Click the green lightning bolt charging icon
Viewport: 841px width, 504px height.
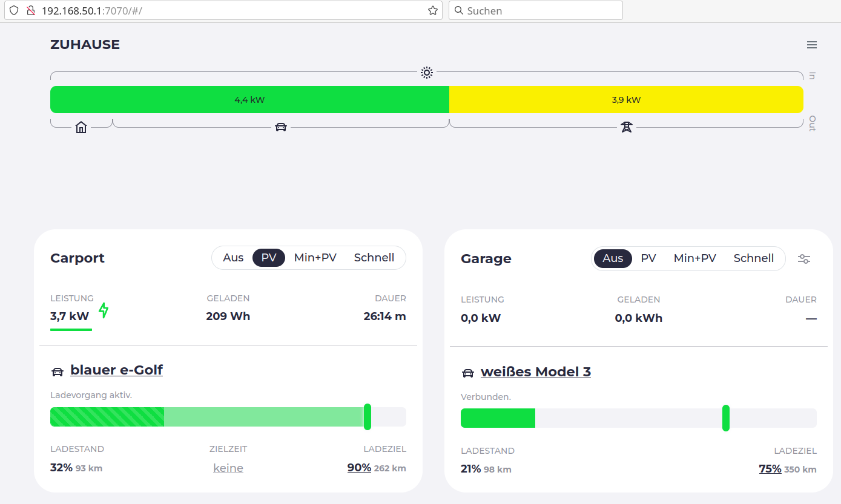tap(104, 310)
